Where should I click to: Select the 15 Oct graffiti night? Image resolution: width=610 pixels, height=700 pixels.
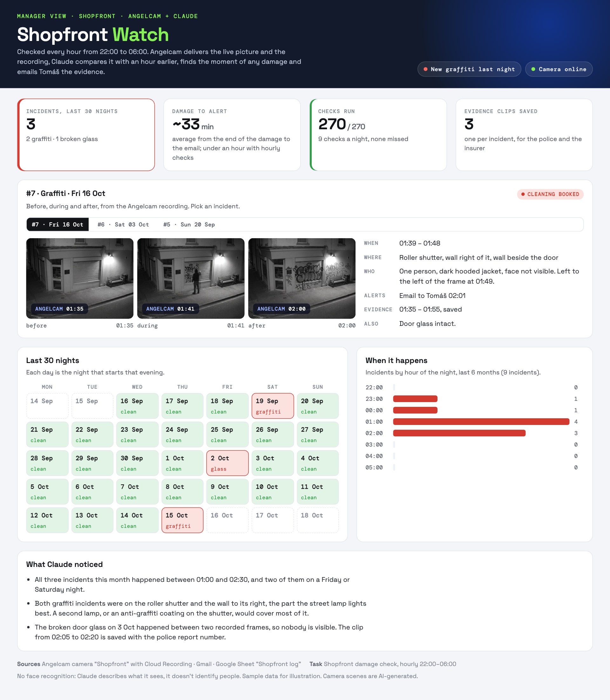[182, 520]
